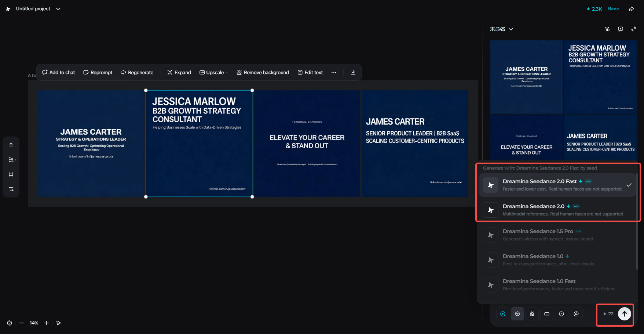Zoom in with the plus button
Screen dimensions: 644x334
point(47,323)
